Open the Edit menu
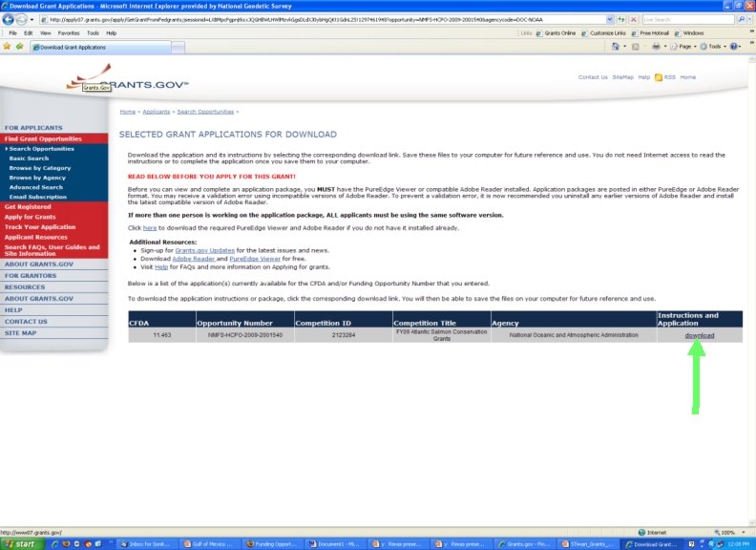This screenshot has height=550, width=756. [29, 33]
